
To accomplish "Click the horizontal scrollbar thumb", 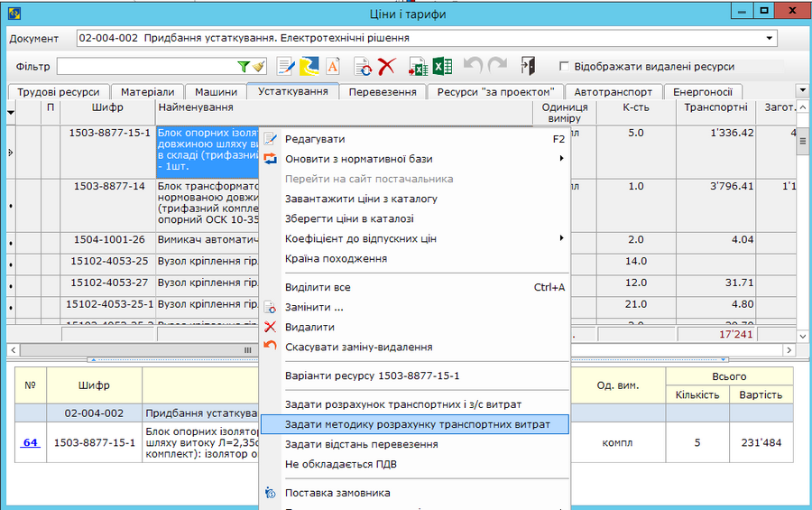I will coord(248,349).
